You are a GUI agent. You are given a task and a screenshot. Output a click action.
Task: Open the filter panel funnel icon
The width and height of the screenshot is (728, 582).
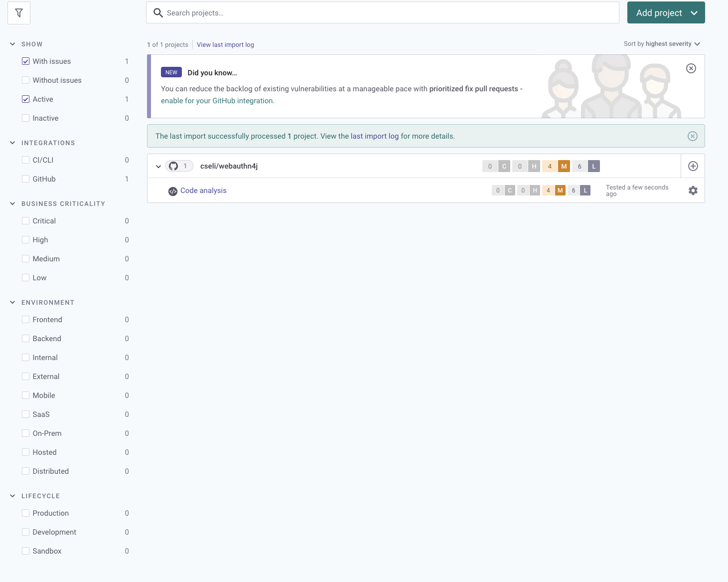point(18,13)
